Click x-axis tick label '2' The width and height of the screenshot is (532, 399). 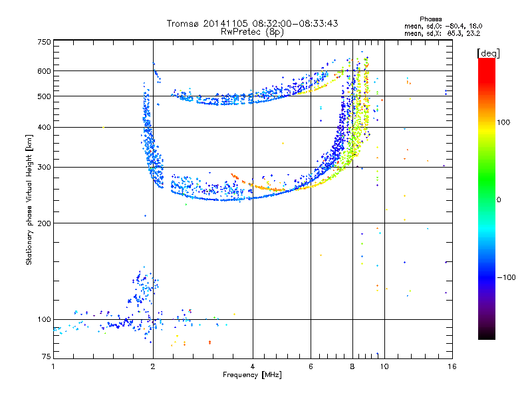point(153,366)
